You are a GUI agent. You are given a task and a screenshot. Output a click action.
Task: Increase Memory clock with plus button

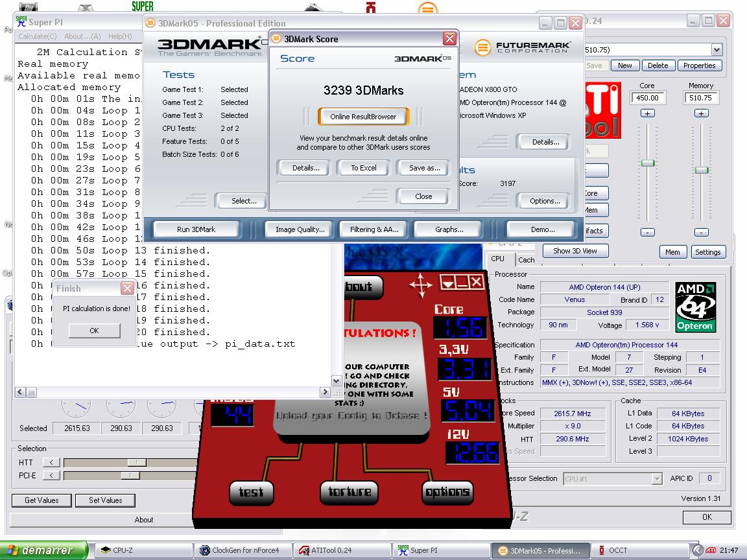click(x=701, y=113)
